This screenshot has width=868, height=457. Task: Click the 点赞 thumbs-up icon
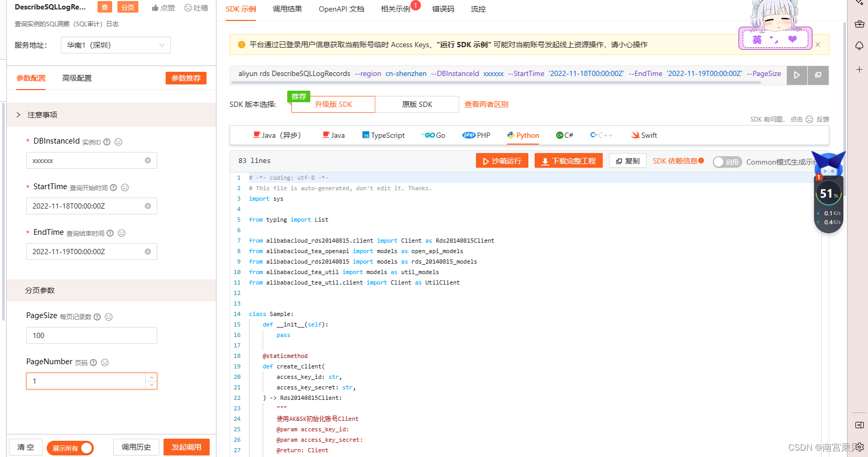point(155,8)
